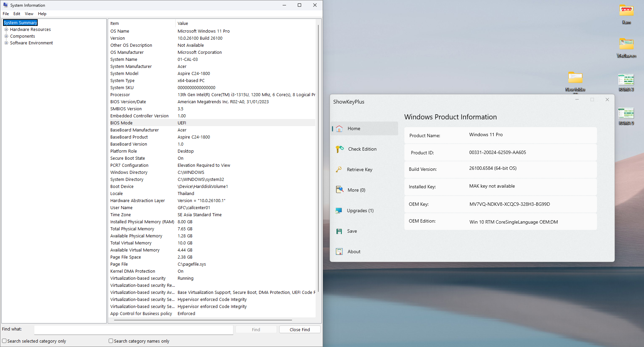Open Check Edition keys icon

[x=339, y=149]
